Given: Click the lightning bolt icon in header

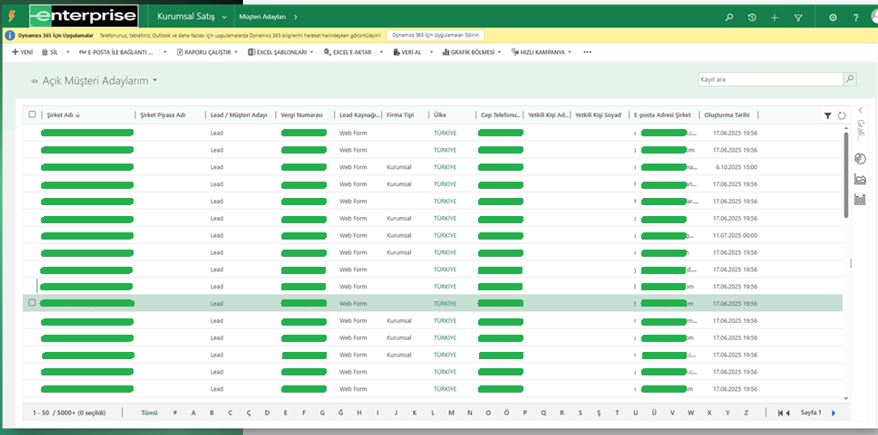Looking at the screenshot, I should click(12, 17).
